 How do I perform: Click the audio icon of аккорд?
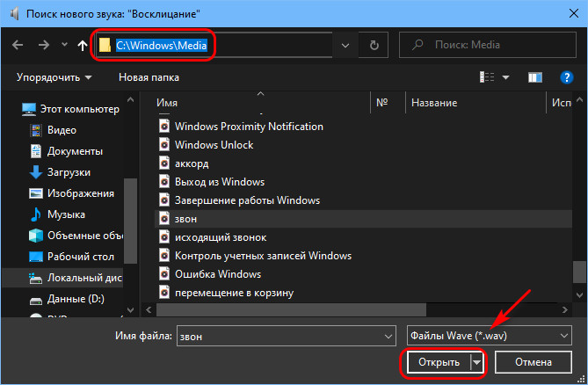tap(164, 163)
